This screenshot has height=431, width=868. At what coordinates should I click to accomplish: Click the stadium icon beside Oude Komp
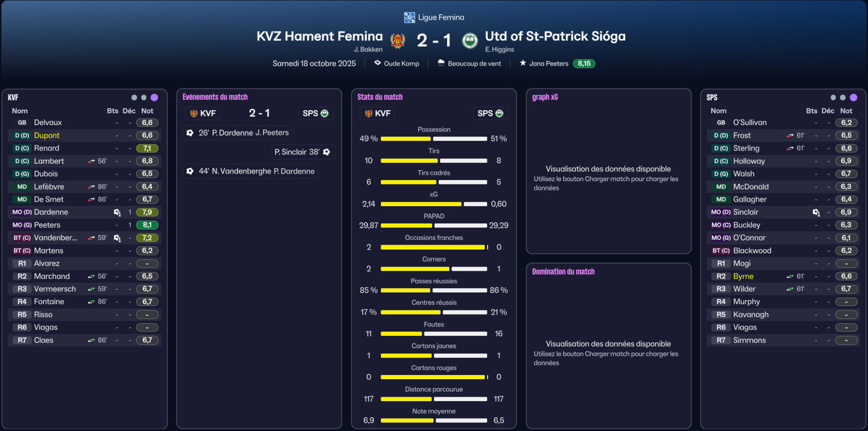tap(378, 63)
